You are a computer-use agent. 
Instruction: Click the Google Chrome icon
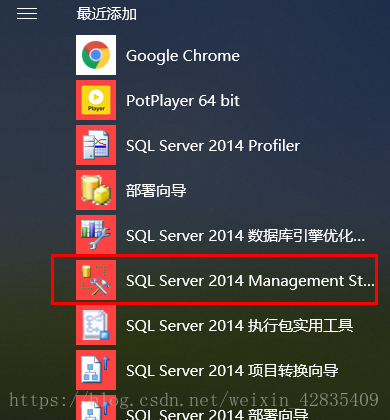pos(96,55)
